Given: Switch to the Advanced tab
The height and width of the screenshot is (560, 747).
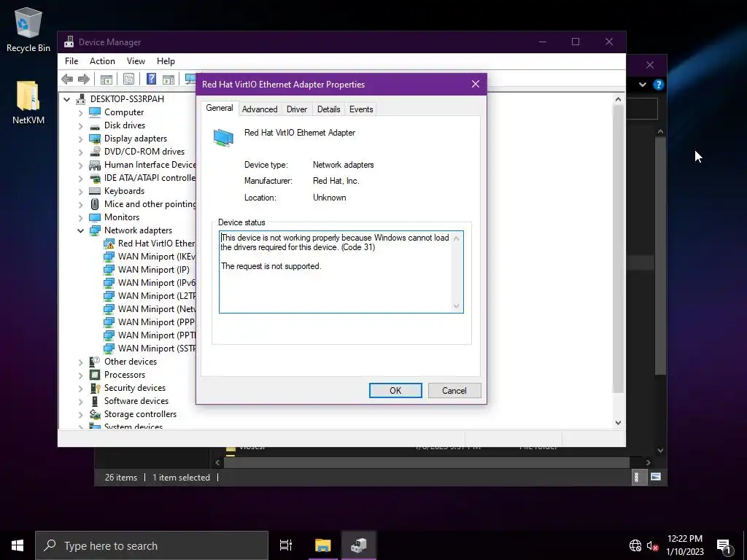Looking at the screenshot, I should 260,109.
